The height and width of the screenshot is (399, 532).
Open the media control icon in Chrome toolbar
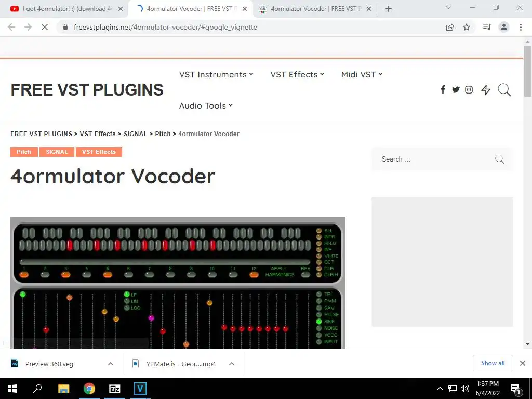pos(487,27)
